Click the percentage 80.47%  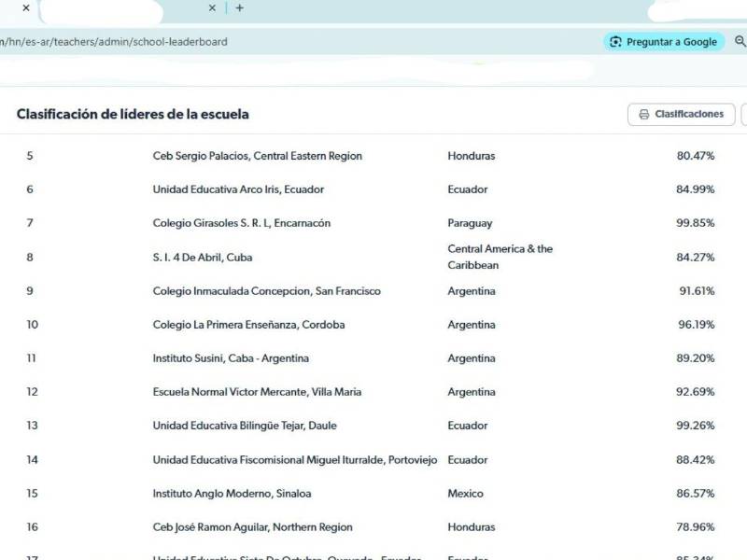click(x=696, y=156)
